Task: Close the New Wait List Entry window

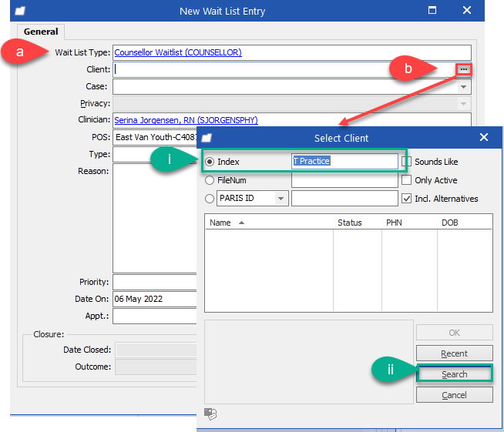Action: 467,10
